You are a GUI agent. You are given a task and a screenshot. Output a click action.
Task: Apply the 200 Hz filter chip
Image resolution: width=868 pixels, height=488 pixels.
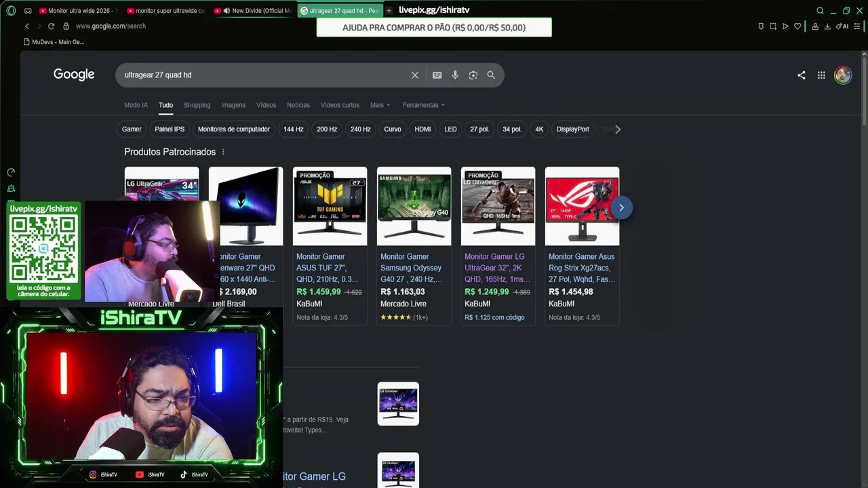[x=327, y=129]
